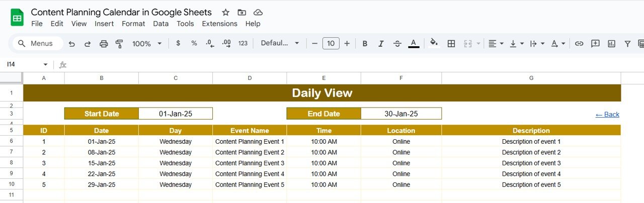Toggle bold formatting
Screen dimensions: 644x203
tap(365, 44)
